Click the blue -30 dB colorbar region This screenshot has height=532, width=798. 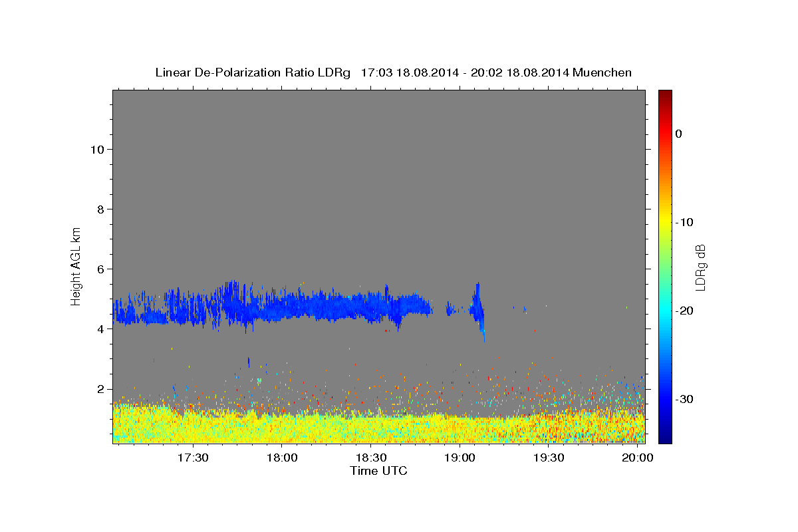pos(664,399)
